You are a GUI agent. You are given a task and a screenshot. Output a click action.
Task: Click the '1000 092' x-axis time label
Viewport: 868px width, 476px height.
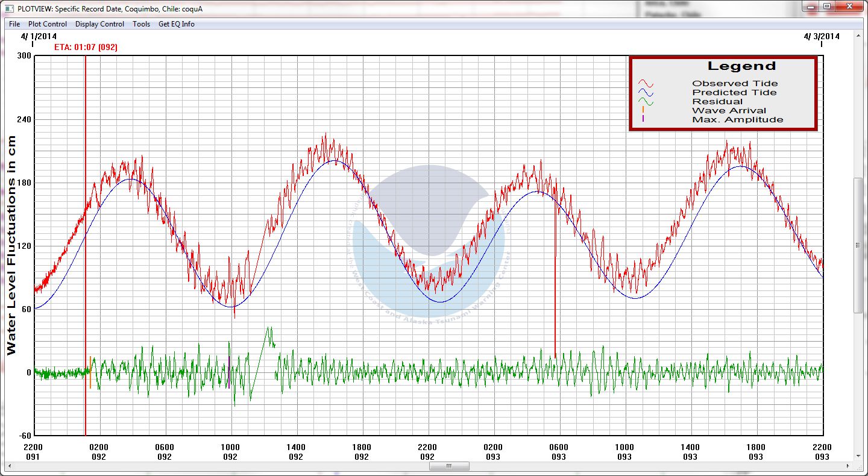click(230, 452)
